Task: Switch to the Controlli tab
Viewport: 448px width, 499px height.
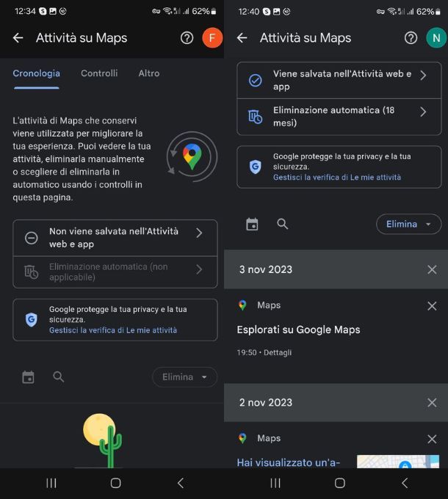Action: point(99,73)
